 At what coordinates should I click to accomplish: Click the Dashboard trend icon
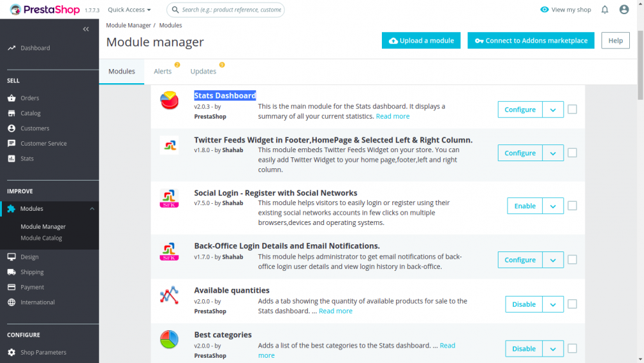[x=12, y=48]
